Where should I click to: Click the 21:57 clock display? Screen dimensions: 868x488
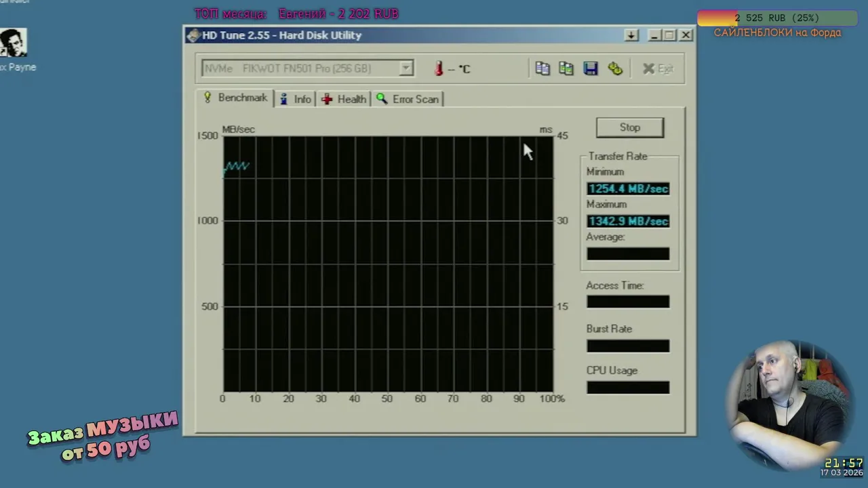coord(844,463)
